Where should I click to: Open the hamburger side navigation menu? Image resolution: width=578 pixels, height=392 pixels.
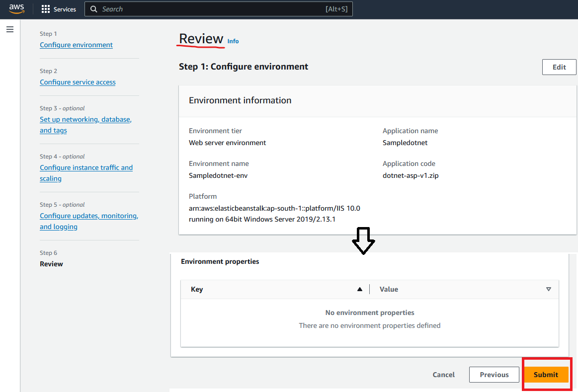coord(9,30)
